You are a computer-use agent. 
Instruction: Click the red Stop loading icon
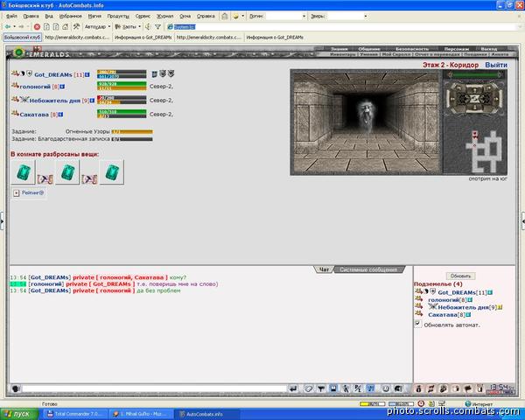click(37, 27)
